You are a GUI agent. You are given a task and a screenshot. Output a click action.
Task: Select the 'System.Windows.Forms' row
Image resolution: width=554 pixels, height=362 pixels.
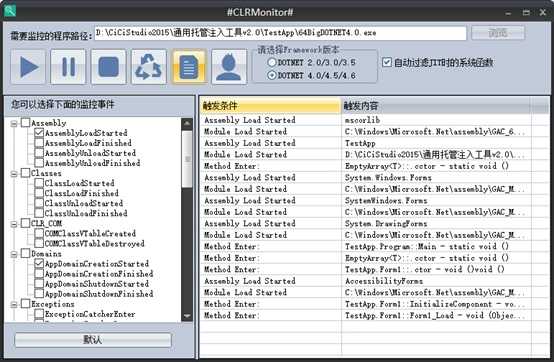[366, 177]
